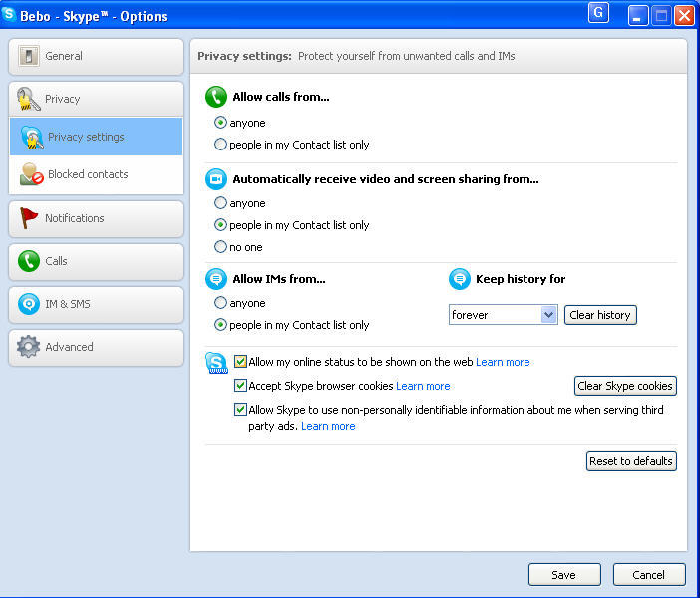Minimize the Skype Options window
This screenshot has width=700, height=598.
point(638,16)
